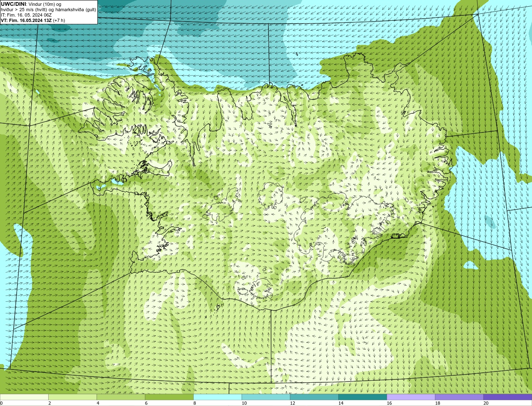532x406 pixels.
Task: Click the legend scale label "0"
Action: click(1, 403)
